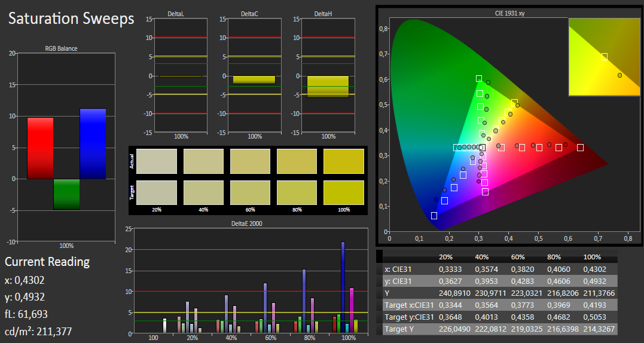Click the blue primary target square on CIE chart
Screen dimensions: 644x343
click(434, 215)
